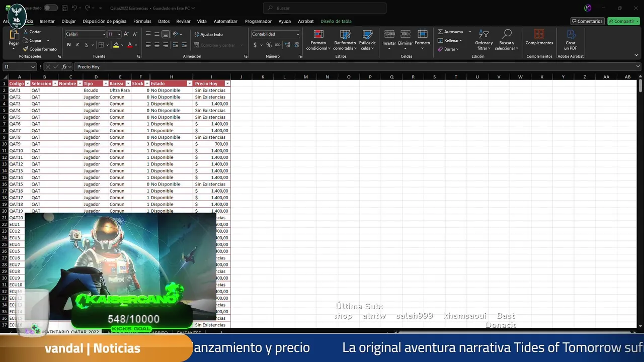
Task: Click the Cortar scissors icon
Action: click(26, 32)
